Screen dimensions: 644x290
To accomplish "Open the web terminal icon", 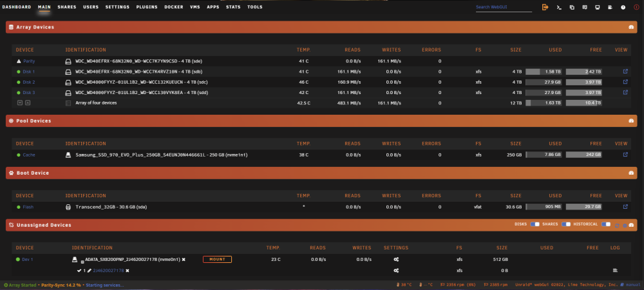I will [558, 7].
